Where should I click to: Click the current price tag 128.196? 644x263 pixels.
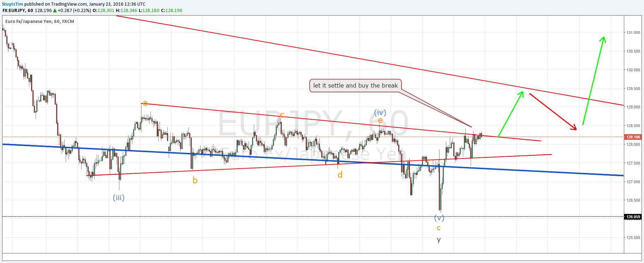tap(633, 137)
